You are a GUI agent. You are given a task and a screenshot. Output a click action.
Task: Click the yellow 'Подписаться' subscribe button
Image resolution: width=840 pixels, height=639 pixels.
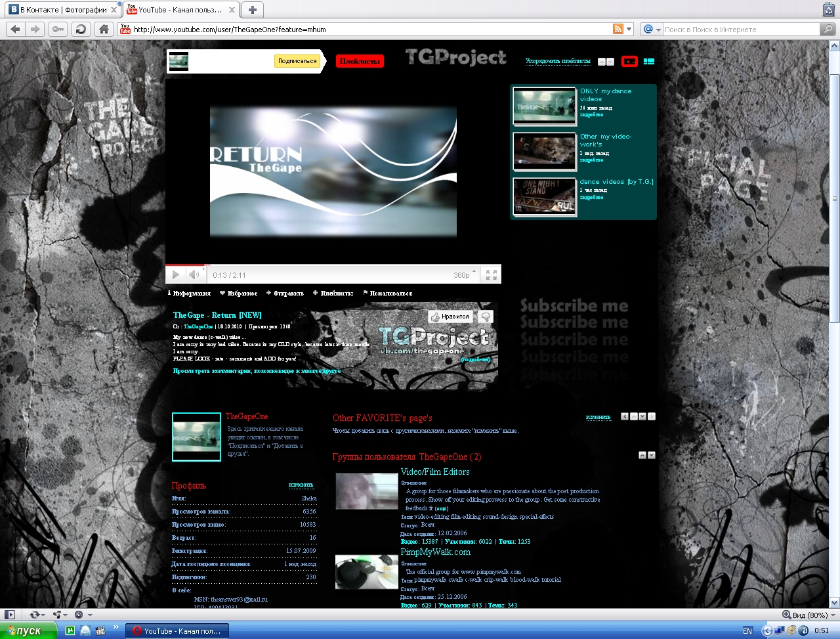pyautogui.click(x=297, y=61)
